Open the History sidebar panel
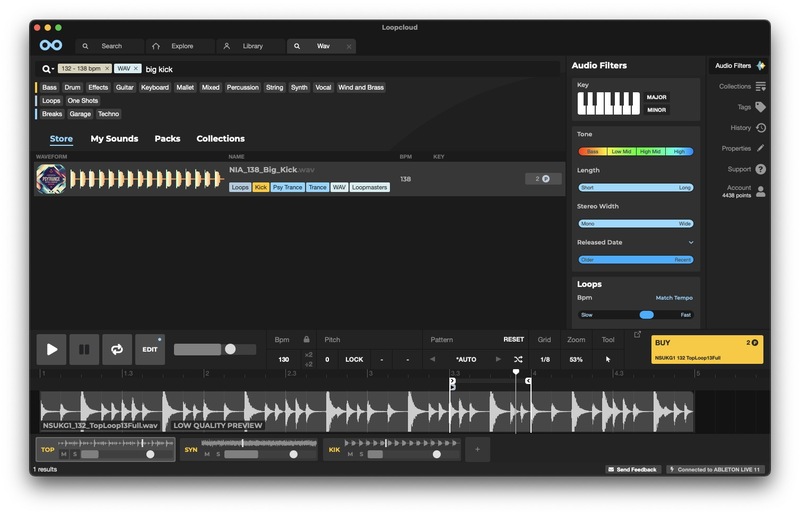Screen dimensions: 800x515 761,128
